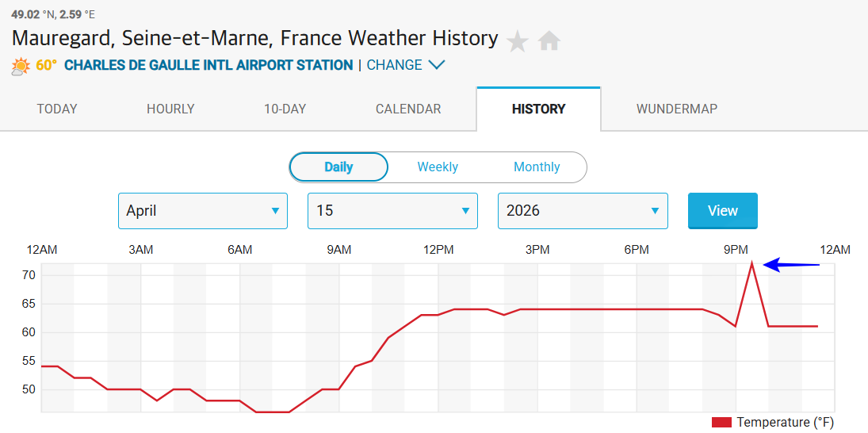
Task: Click Charles de Gaulle Intl Airport Station link
Action: tap(208, 65)
